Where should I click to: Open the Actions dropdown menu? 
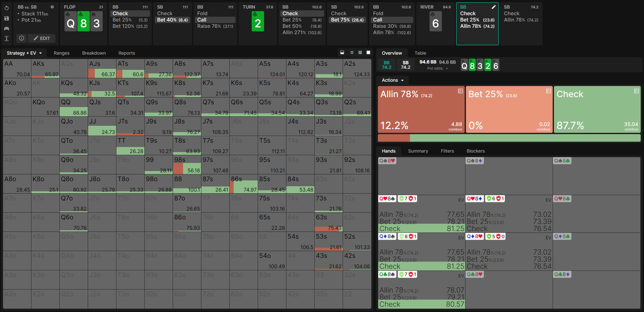tap(393, 80)
